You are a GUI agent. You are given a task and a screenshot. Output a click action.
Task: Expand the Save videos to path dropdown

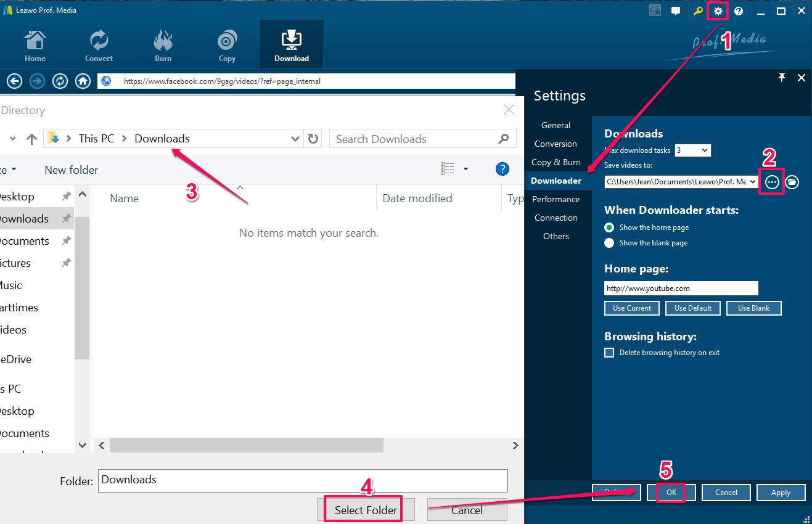752,182
